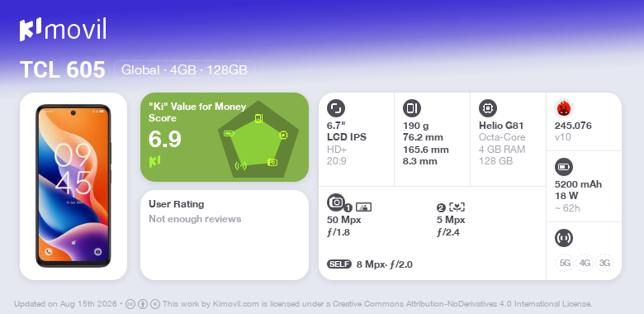Click the battery capacity icon
Image resolution: width=644 pixels, height=314 pixels.
564,167
